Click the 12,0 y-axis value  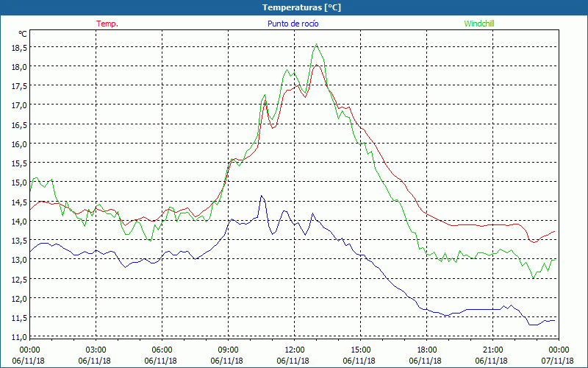pos(19,298)
